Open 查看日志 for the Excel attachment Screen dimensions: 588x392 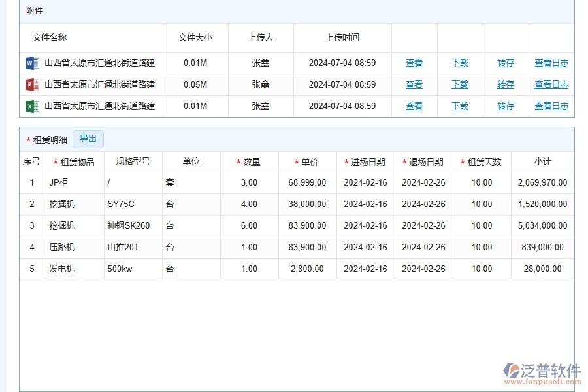(x=551, y=106)
